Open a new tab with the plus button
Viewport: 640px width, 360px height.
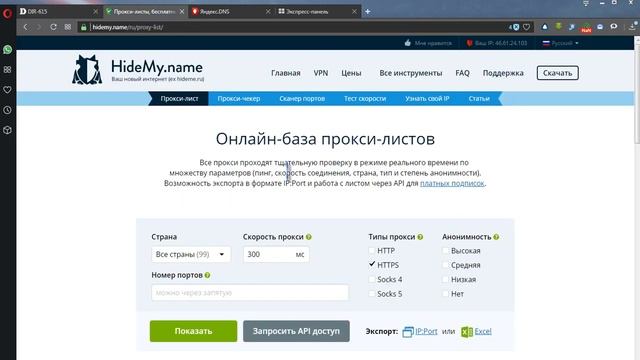(x=367, y=11)
